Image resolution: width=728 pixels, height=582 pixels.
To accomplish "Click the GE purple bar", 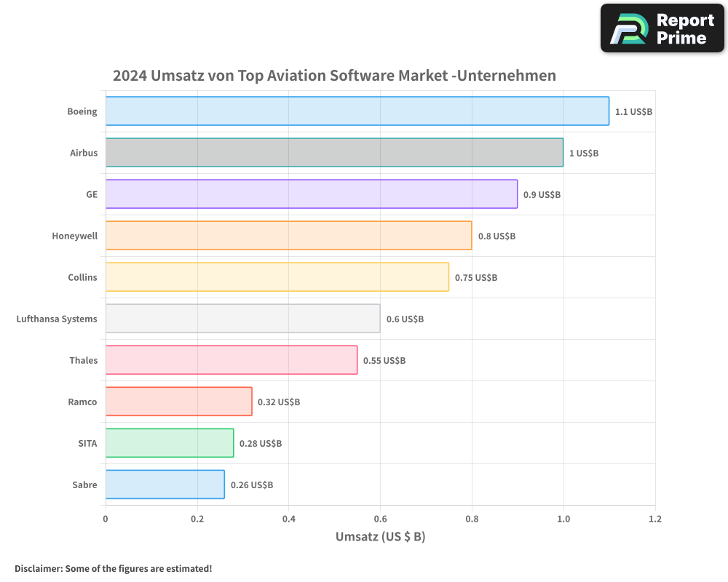I will [x=309, y=194].
